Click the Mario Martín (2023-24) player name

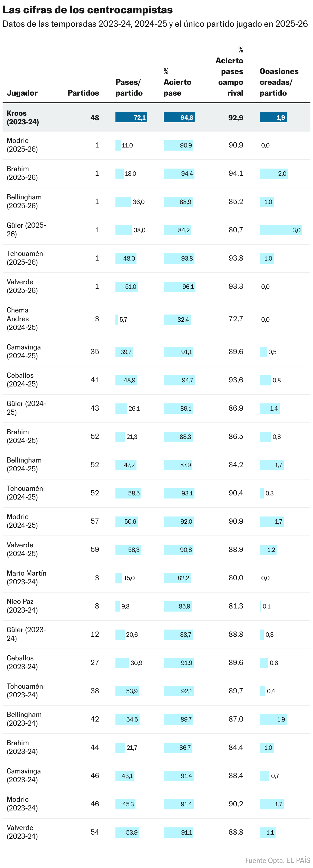tap(27, 578)
